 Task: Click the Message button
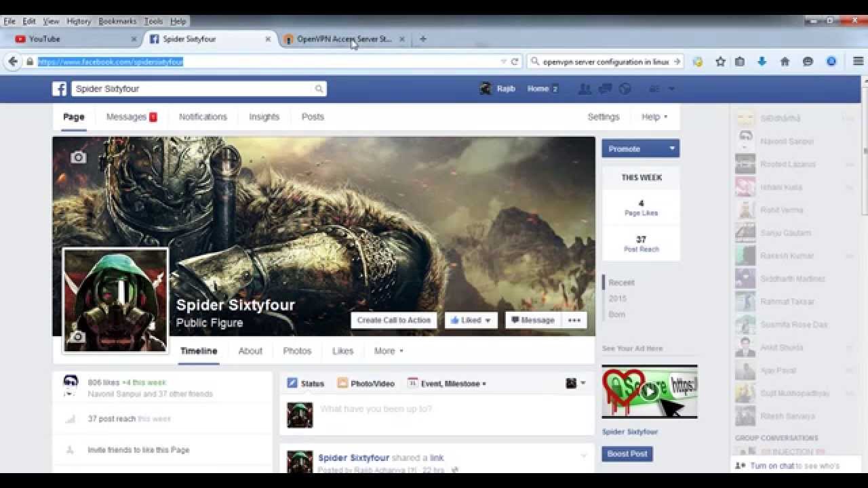[533, 321]
